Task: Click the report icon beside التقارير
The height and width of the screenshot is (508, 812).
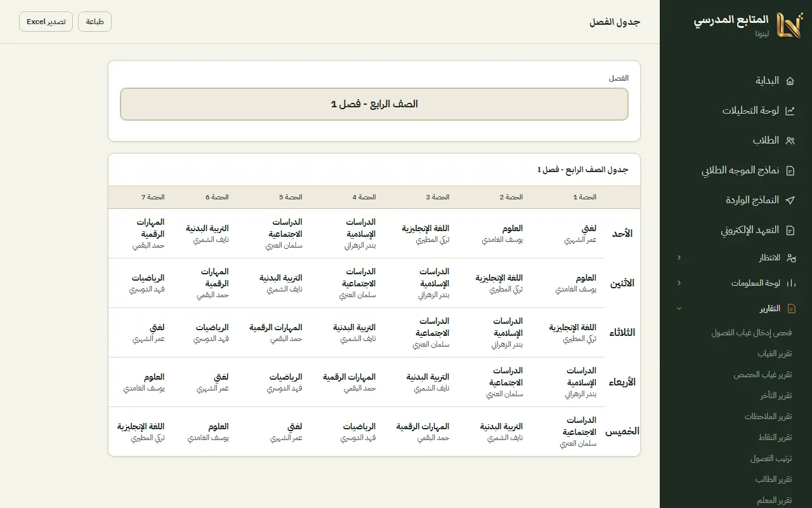Action: point(790,309)
